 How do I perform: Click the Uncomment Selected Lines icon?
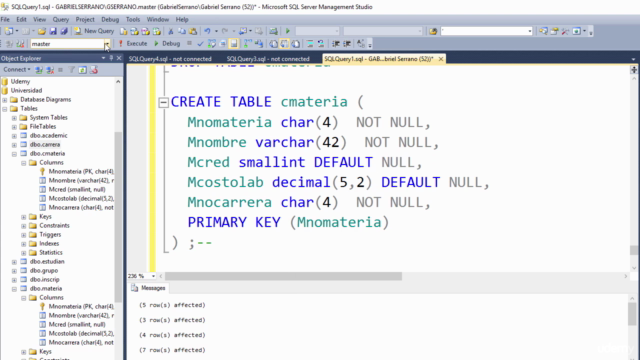[321, 44]
